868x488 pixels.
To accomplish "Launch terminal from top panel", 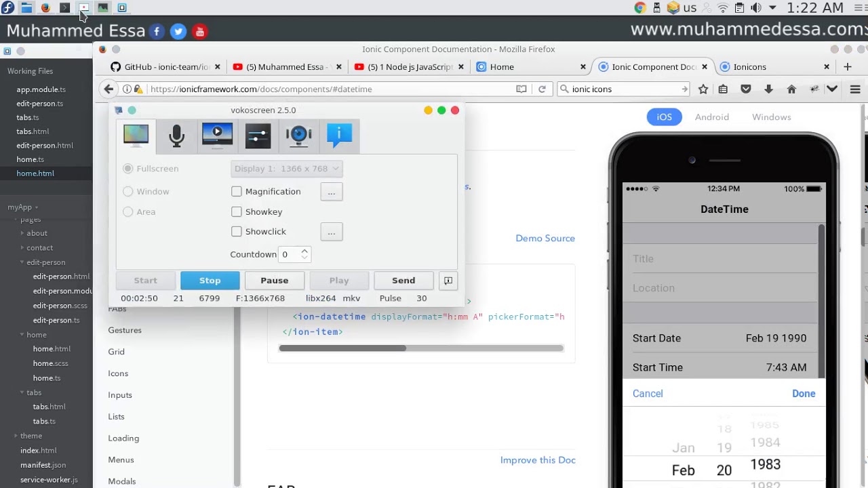I will tap(64, 7).
